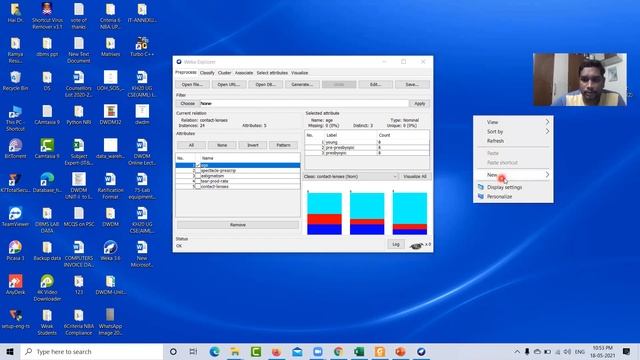The image size is (640, 360).
Task: Expand the Sort by submenu
Action: coord(513,131)
